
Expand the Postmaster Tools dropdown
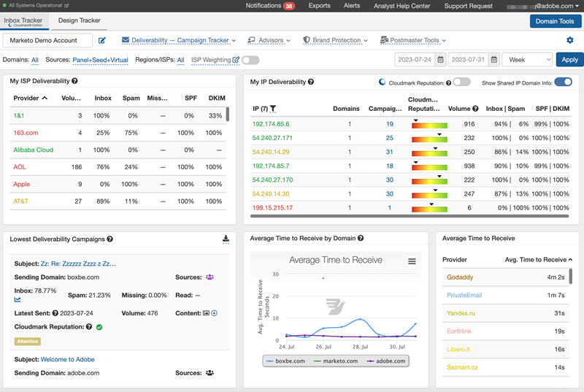[412, 40]
